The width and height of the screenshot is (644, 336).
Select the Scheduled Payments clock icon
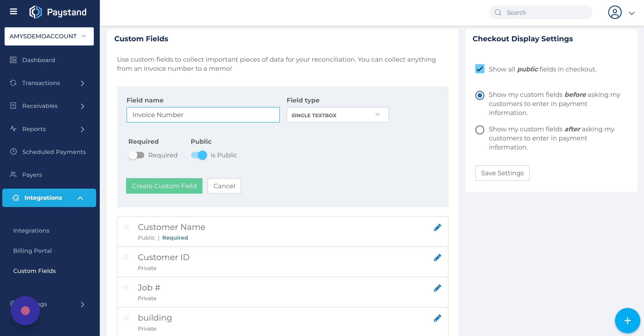pos(14,152)
